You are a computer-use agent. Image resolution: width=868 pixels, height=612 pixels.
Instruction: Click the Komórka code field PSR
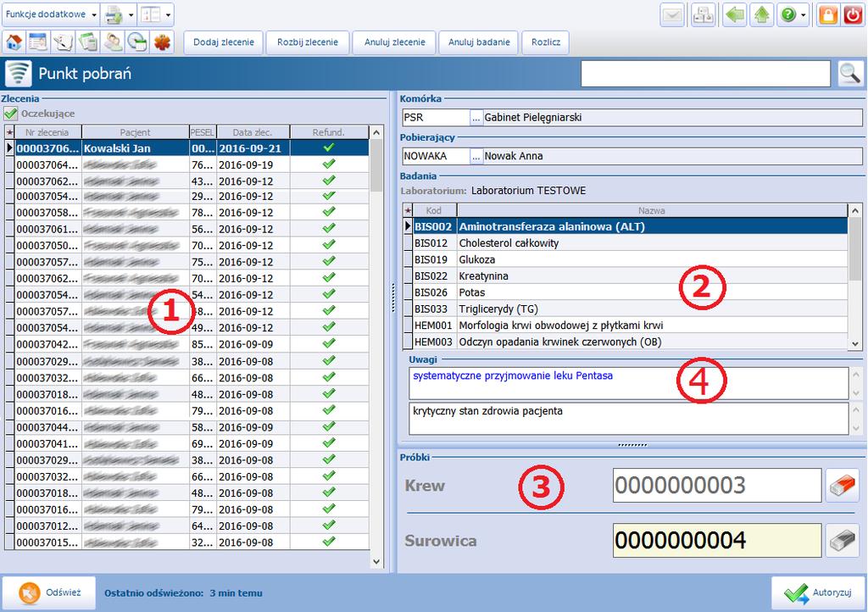(437, 118)
